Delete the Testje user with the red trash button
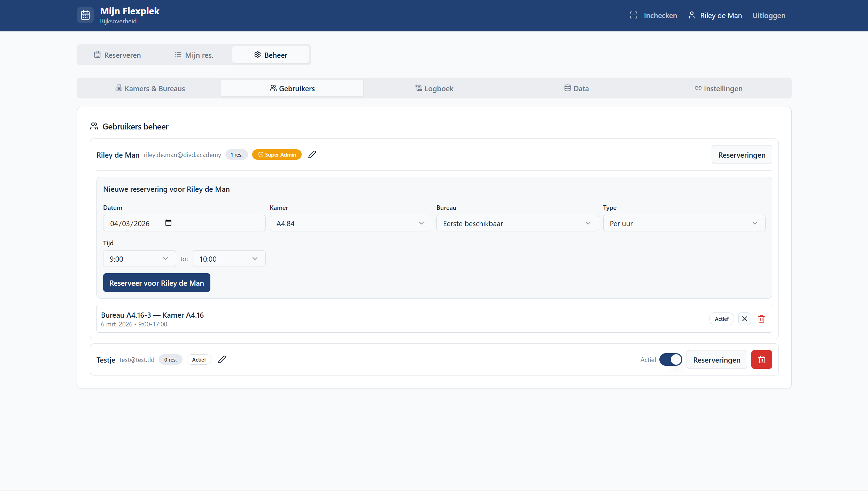The image size is (868, 491). [761, 359]
